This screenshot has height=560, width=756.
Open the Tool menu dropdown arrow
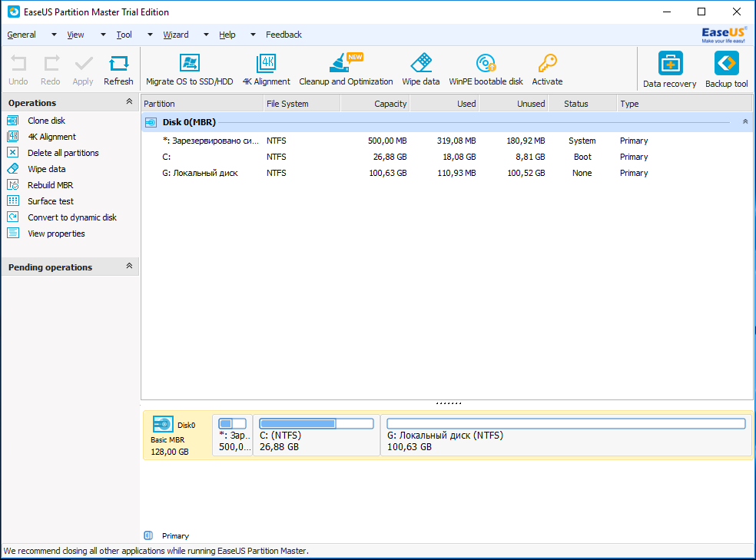[x=150, y=35]
